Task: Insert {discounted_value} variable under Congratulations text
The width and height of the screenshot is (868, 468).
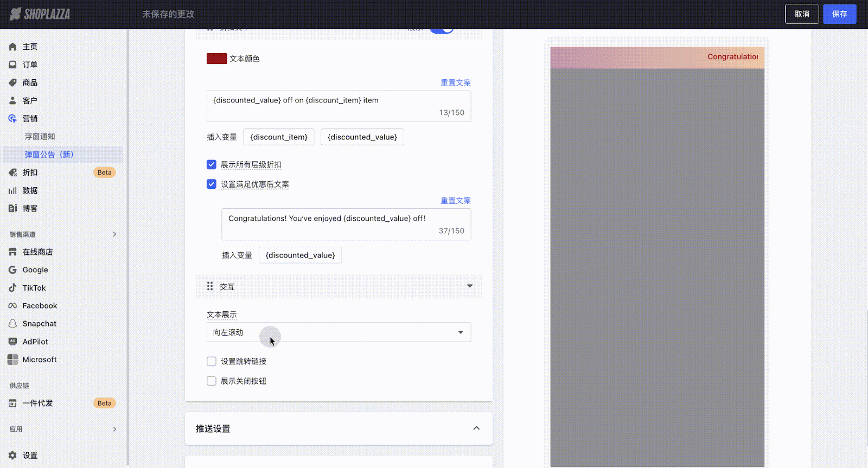Action: (301, 255)
